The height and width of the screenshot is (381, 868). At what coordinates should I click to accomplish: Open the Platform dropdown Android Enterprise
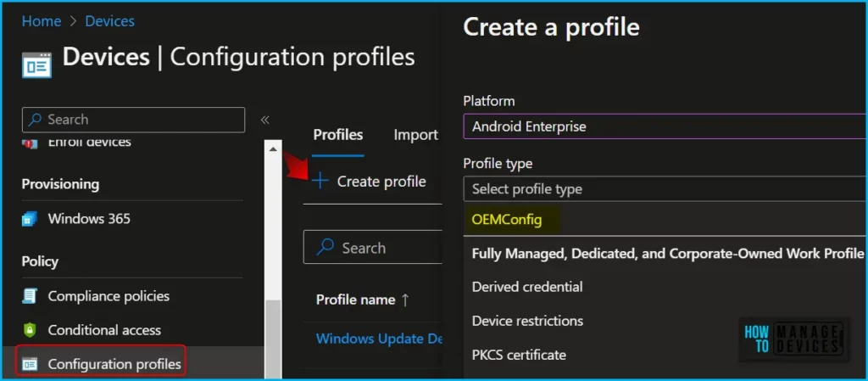pyautogui.click(x=665, y=126)
